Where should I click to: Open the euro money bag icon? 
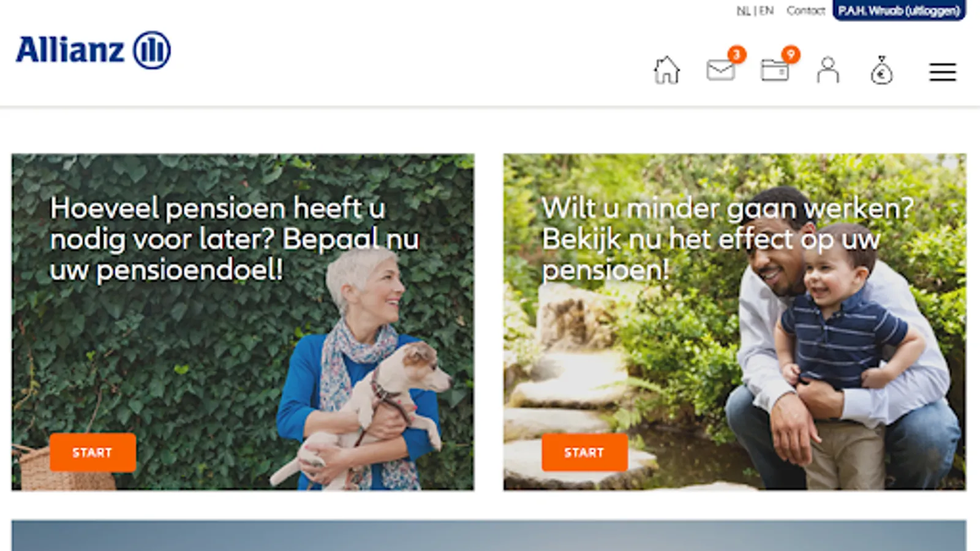pos(881,70)
